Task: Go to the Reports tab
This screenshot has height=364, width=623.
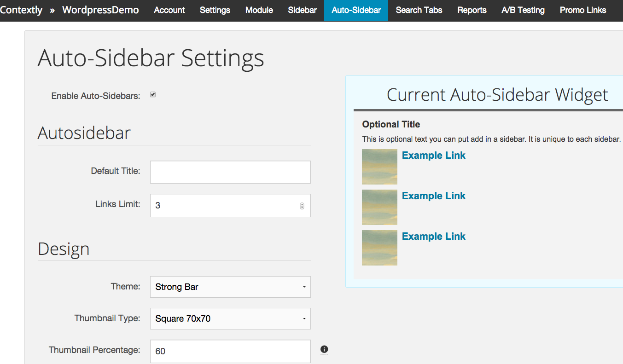Action: pos(472,10)
